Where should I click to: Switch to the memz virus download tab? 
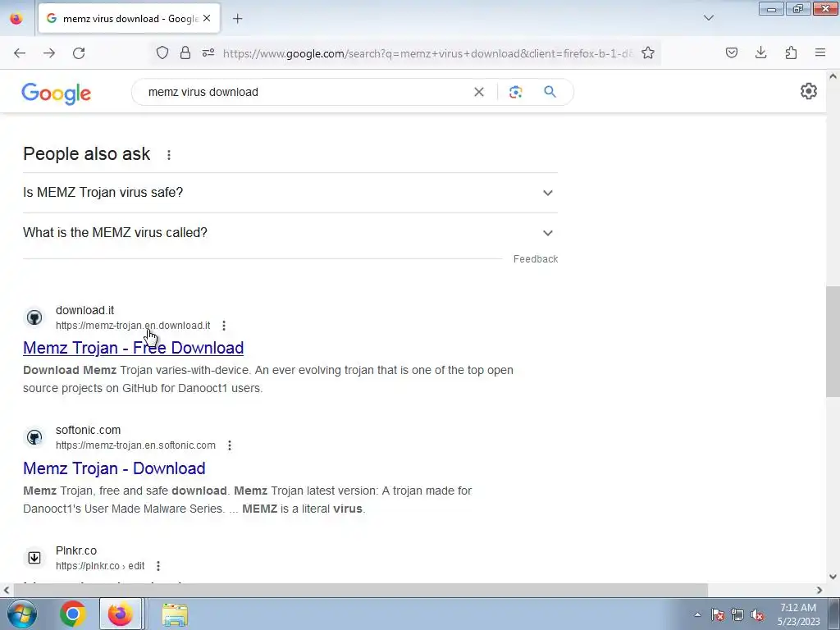(x=129, y=18)
